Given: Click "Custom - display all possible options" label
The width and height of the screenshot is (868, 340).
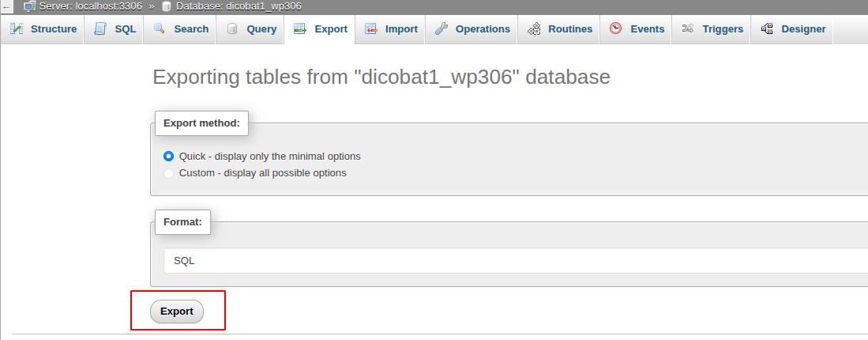Looking at the screenshot, I should [262, 173].
